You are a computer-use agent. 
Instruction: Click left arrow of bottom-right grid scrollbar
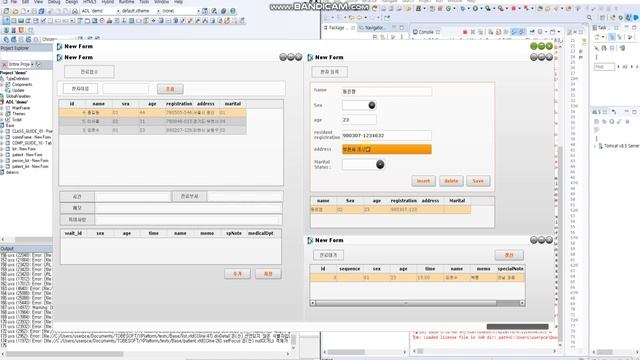click(x=313, y=303)
